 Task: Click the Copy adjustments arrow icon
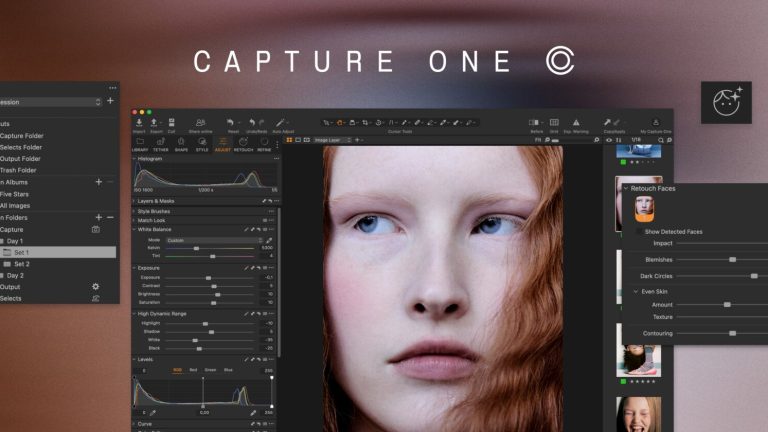(x=607, y=122)
